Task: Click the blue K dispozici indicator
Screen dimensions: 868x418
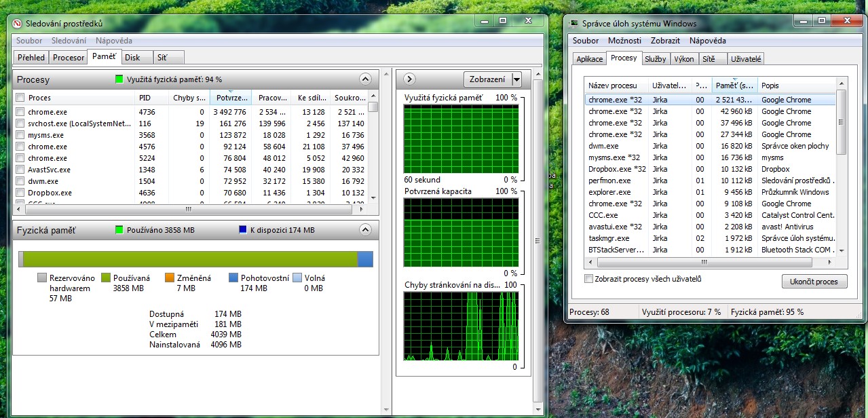Action: (x=243, y=230)
